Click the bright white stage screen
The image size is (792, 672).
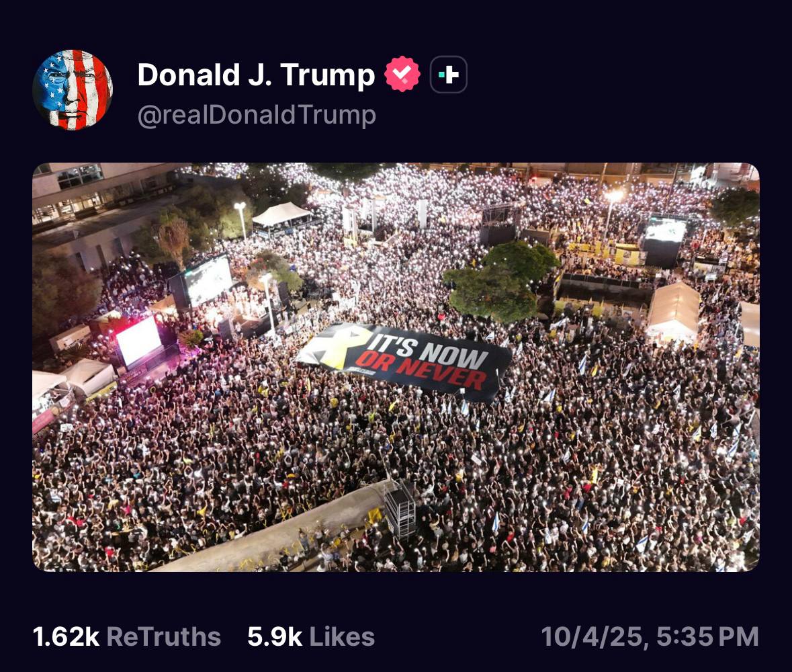tap(138, 341)
